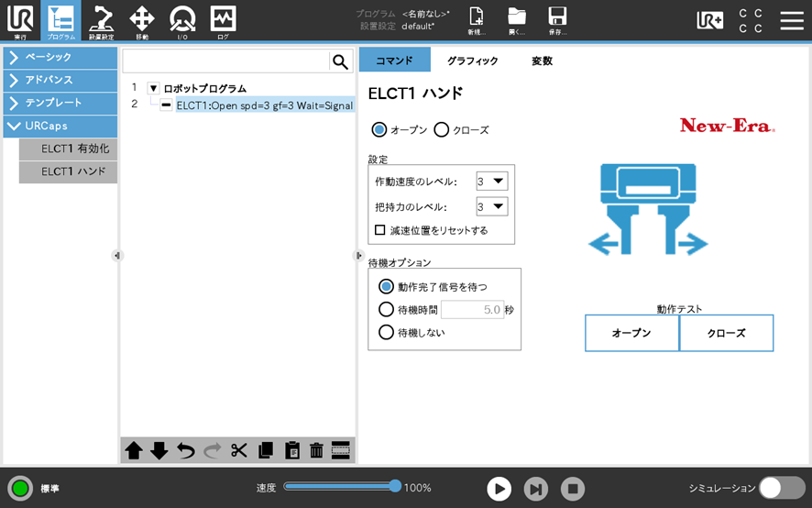
Task: Open the I/O icon in header
Action: (x=182, y=21)
